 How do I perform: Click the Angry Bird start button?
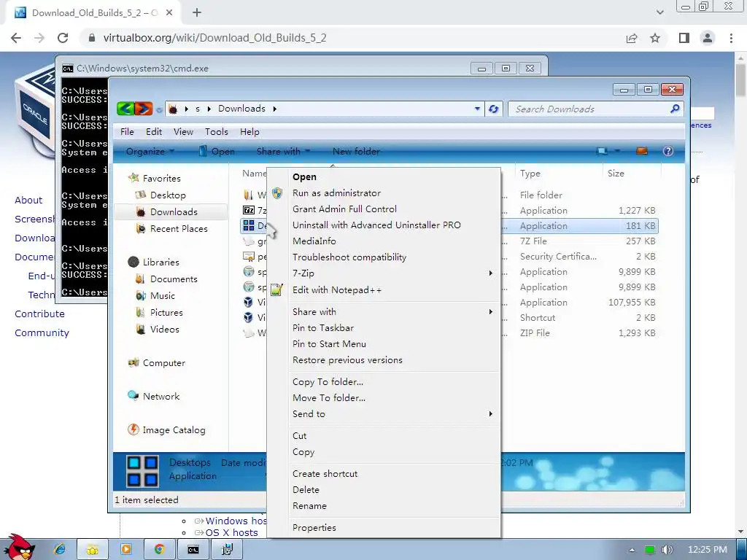pyautogui.click(x=18, y=547)
